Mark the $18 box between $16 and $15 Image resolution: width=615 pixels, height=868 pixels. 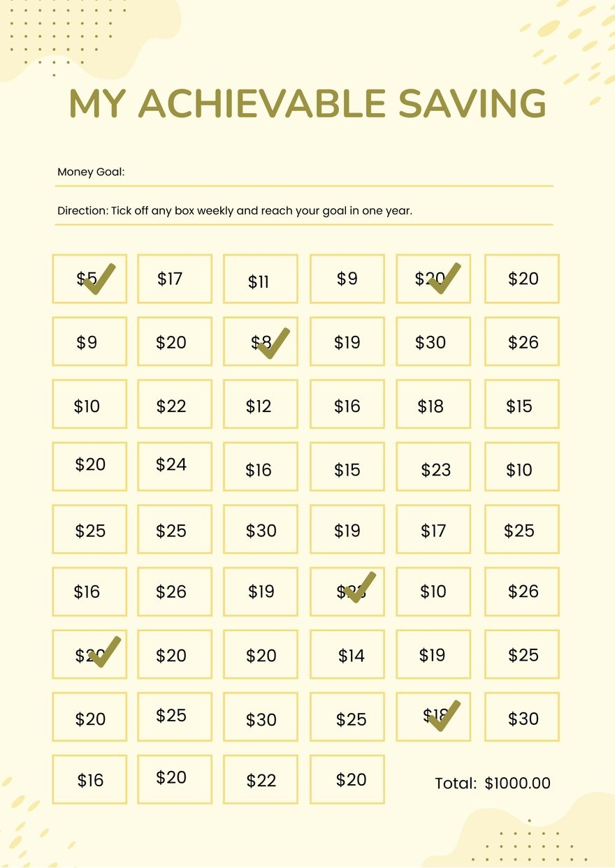pos(433,404)
